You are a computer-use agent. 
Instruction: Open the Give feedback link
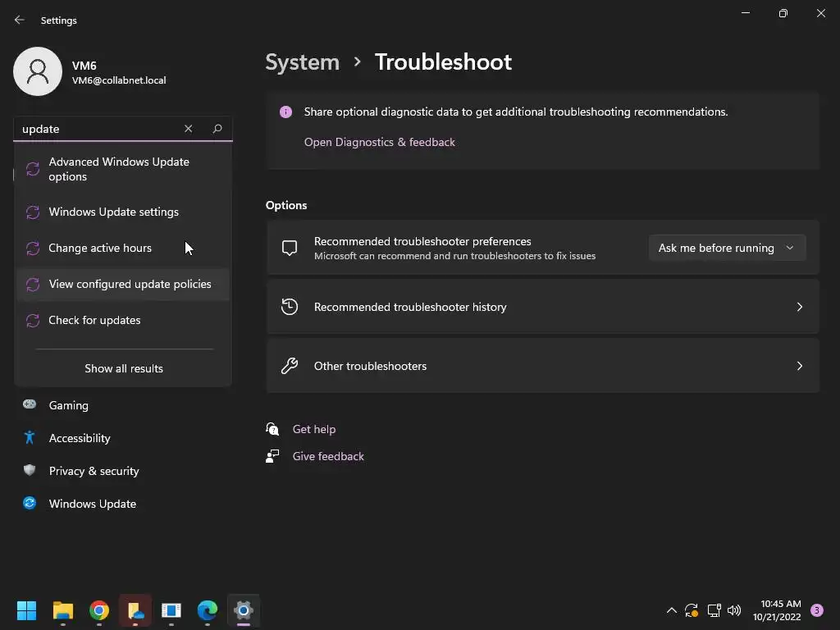point(328,456)
